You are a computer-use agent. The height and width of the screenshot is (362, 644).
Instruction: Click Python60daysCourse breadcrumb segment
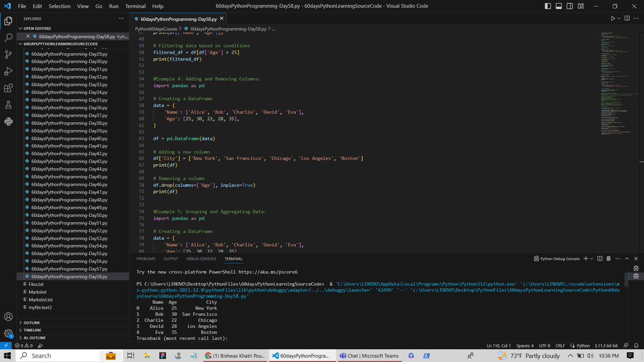pos(156,28)
